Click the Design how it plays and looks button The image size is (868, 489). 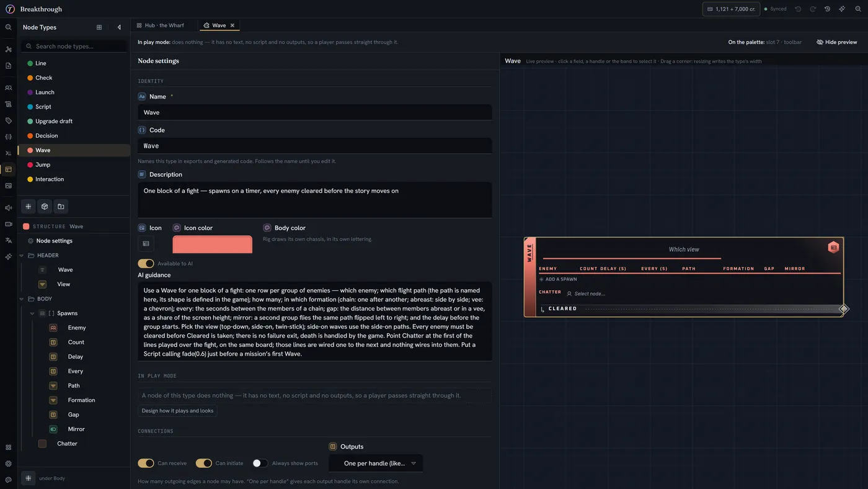coord(177,411)
